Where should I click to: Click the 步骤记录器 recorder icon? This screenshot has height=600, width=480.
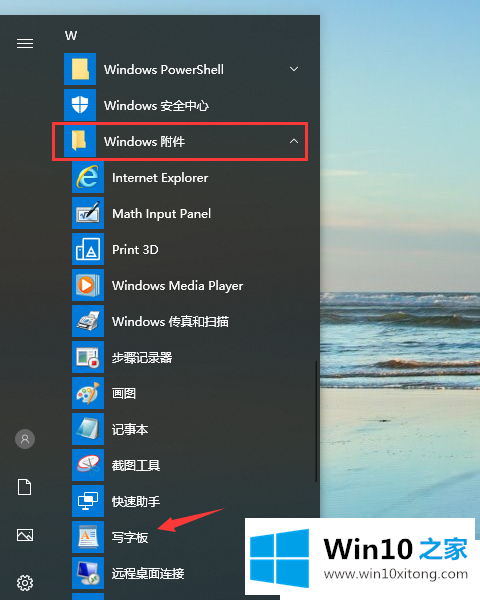tap(88, 357)
